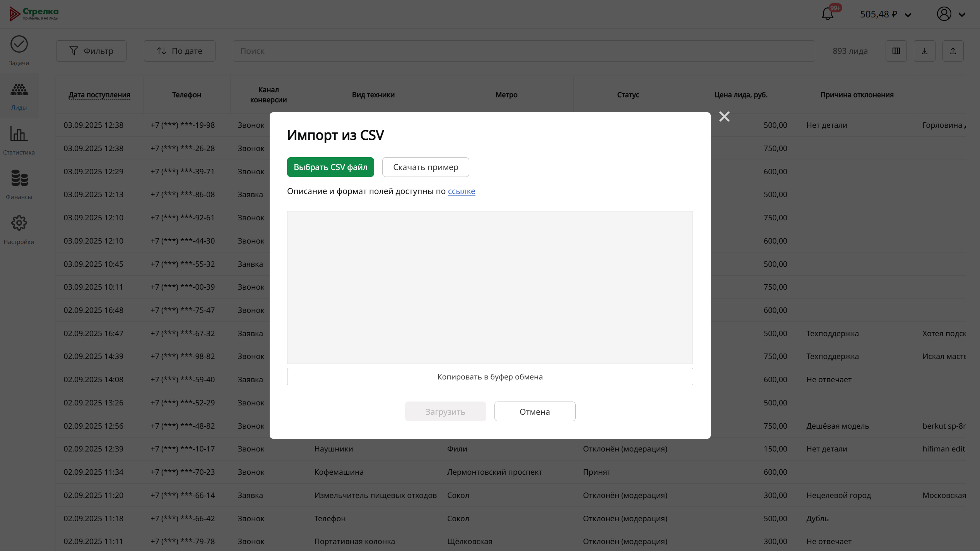Open the notifications bell
This screenshot has height=551, width=980.
(x=828, y=14)
